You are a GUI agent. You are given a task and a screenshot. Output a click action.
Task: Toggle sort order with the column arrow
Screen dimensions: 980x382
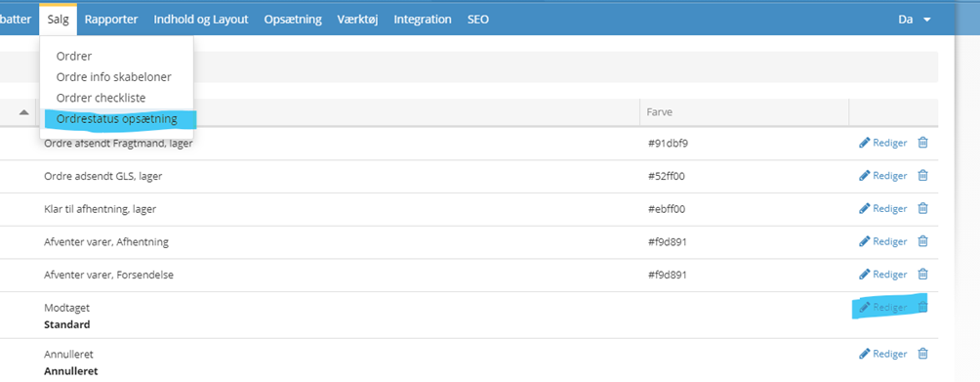coord(23,112)
